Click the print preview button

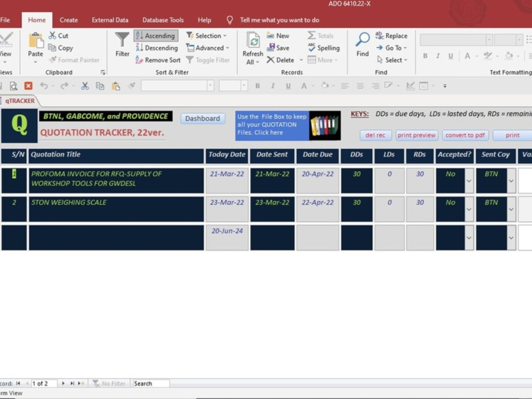click(x=417, y=135)
